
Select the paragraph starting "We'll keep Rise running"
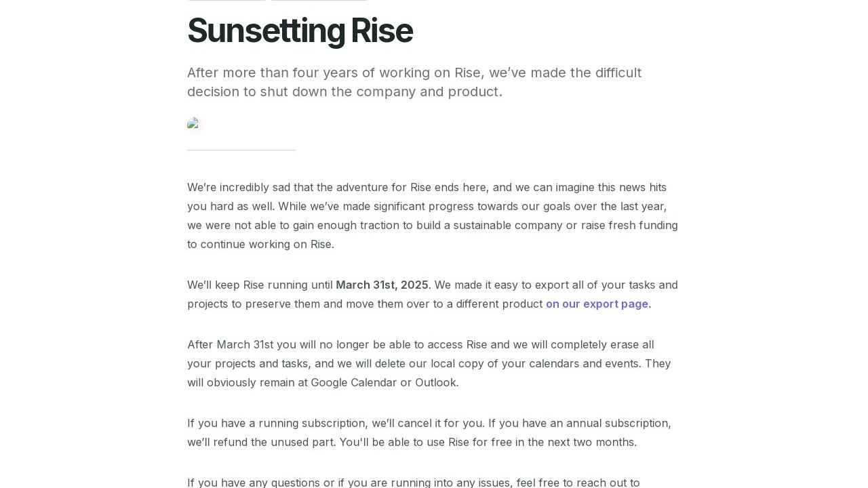pos(432,294)
